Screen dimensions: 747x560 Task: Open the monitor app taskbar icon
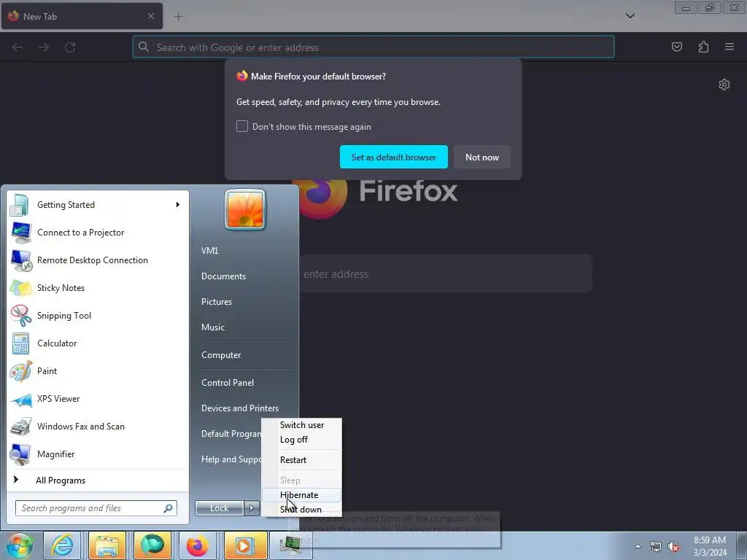pyautogui.click(x=290, y=545)
